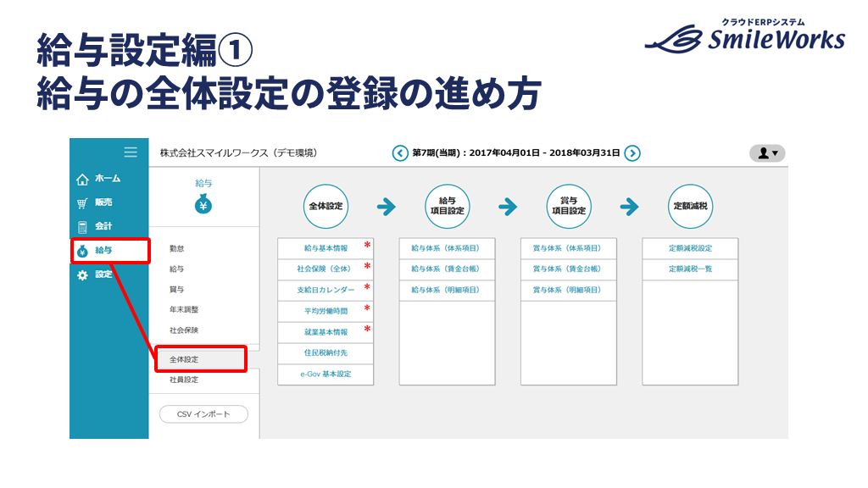Go to next fiscal period arrow

click(632, 153)
